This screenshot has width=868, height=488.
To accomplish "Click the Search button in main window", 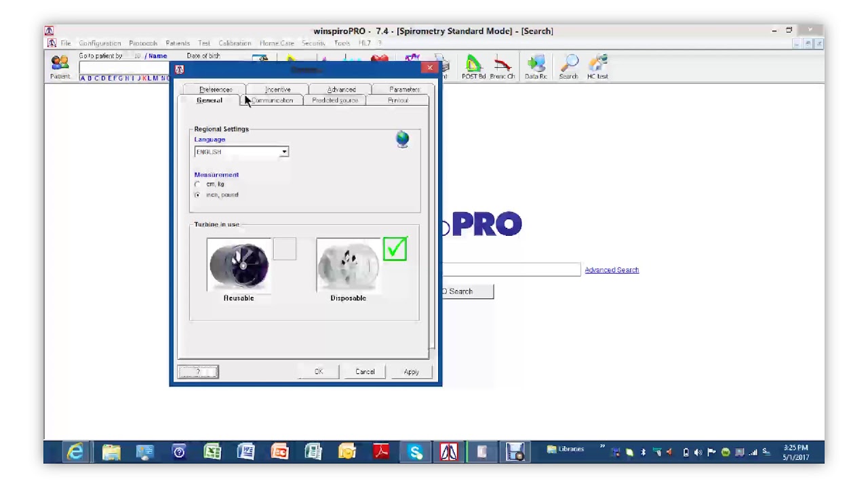I will [467, 291].
